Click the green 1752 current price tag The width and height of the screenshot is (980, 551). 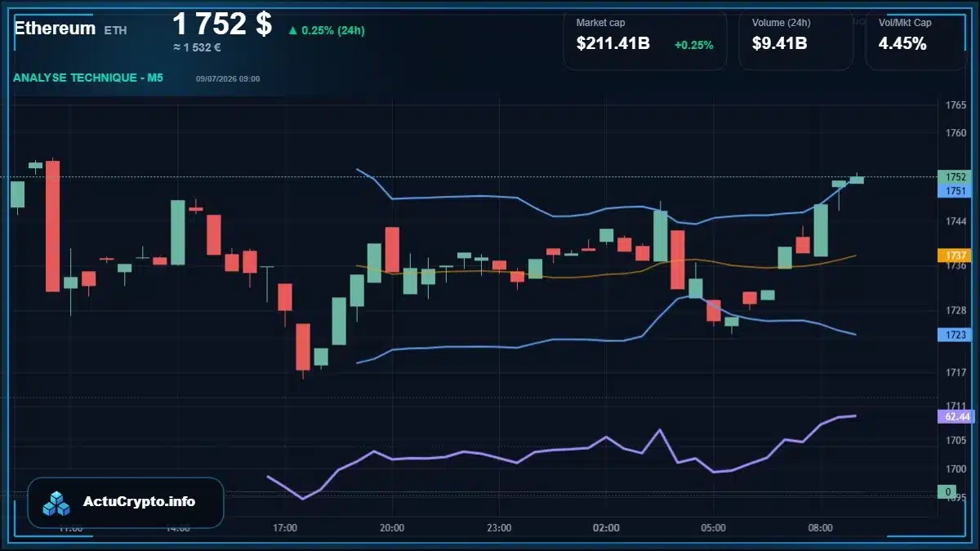coord(955,176)
